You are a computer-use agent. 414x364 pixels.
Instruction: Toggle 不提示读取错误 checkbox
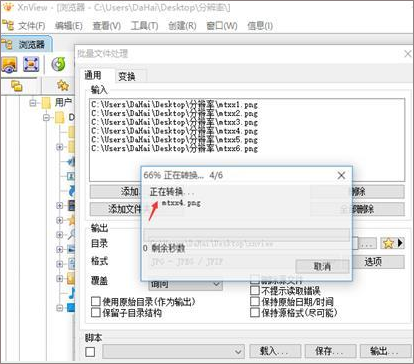tap(255, 291)
